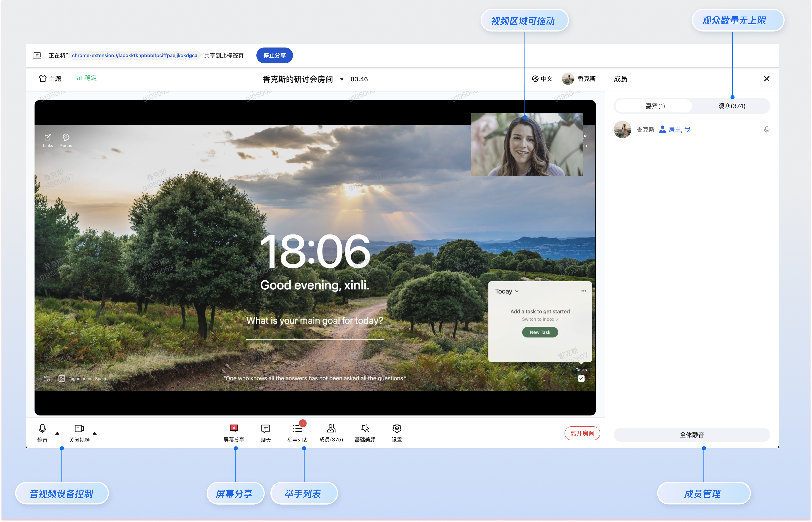The width and height of the screenshot is (812, 522).
Task: Click the 停止分享 button
Action: [274, 56]
